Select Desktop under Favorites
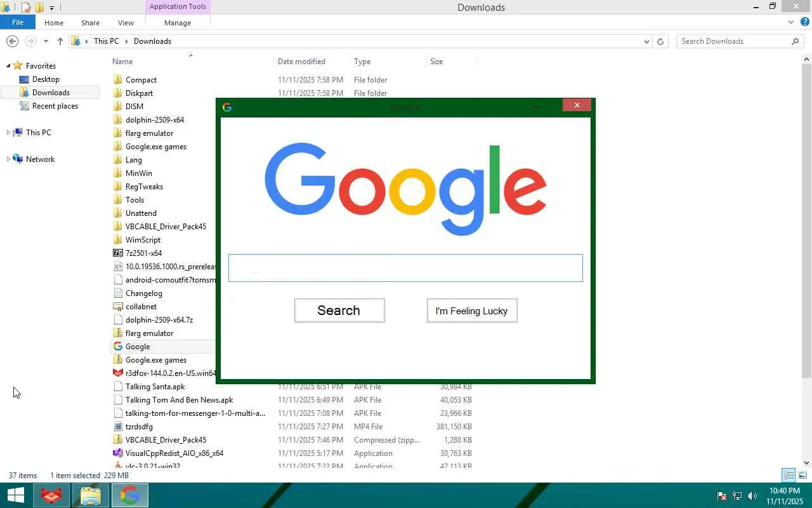812x508 pixels. [46, 79]
